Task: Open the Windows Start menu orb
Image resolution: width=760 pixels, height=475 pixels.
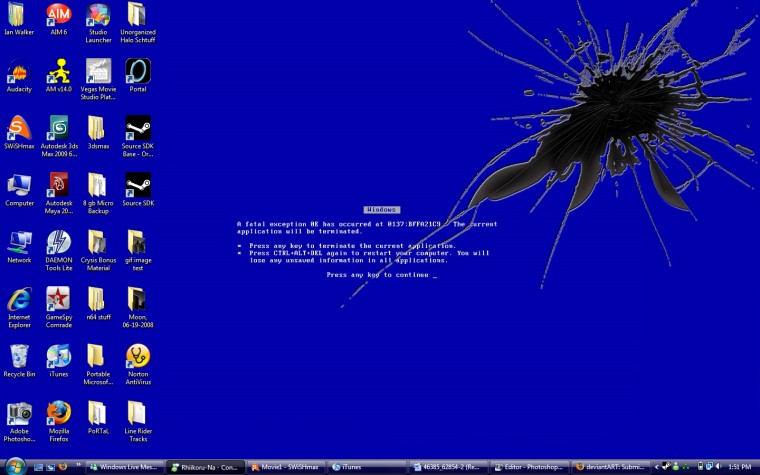Action: (x=15, y=466)
